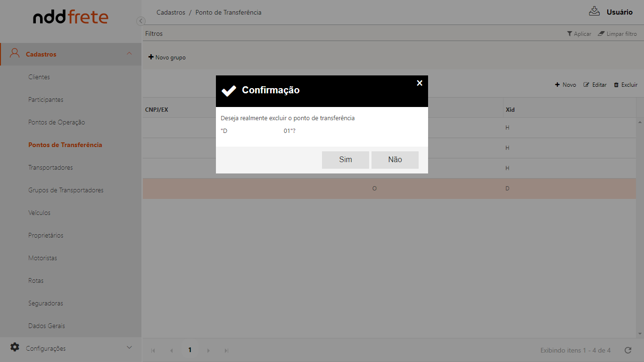Screen dimensions: 644x362
Task: Click the scrollbar down arrow in the grid
Action: 640,334
